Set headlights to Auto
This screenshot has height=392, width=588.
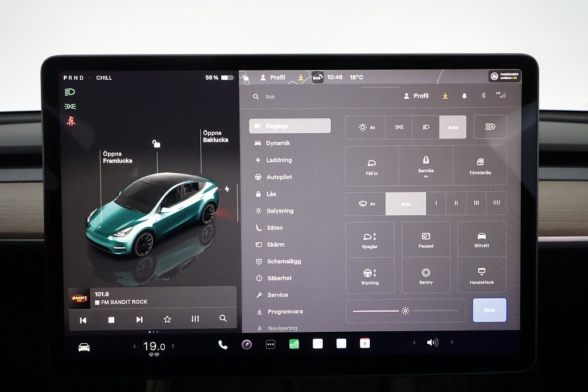(x=452, y=127)
